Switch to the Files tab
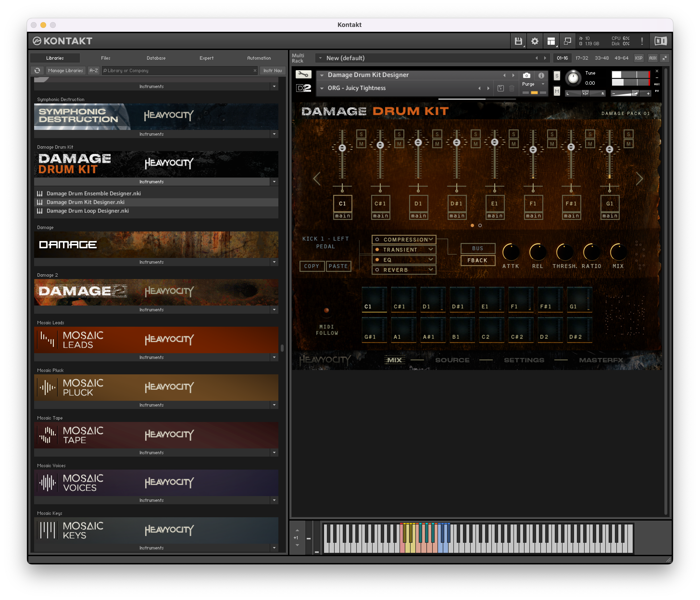 106,58
